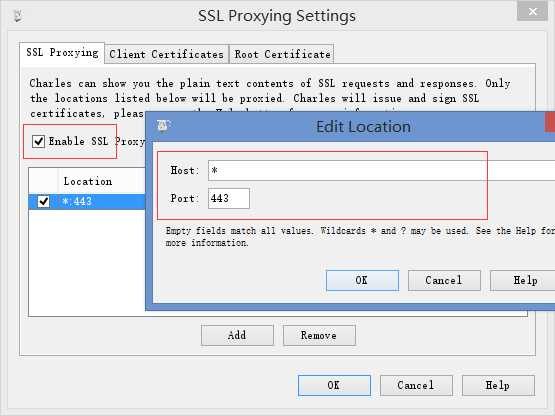Click OK in SSL Proxying Settings
The width and height of the screenshot is (555, 416).
(x=334, y=385)
